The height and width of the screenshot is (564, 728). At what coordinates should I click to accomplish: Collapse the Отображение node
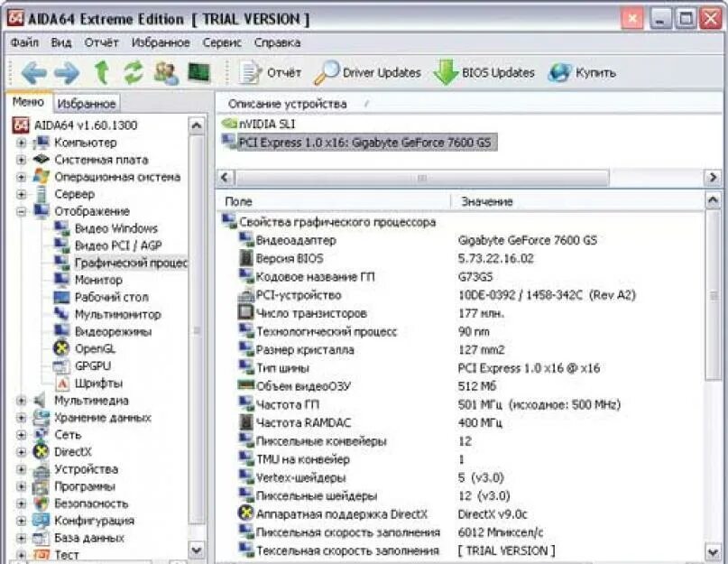click(x=21, y=211)
